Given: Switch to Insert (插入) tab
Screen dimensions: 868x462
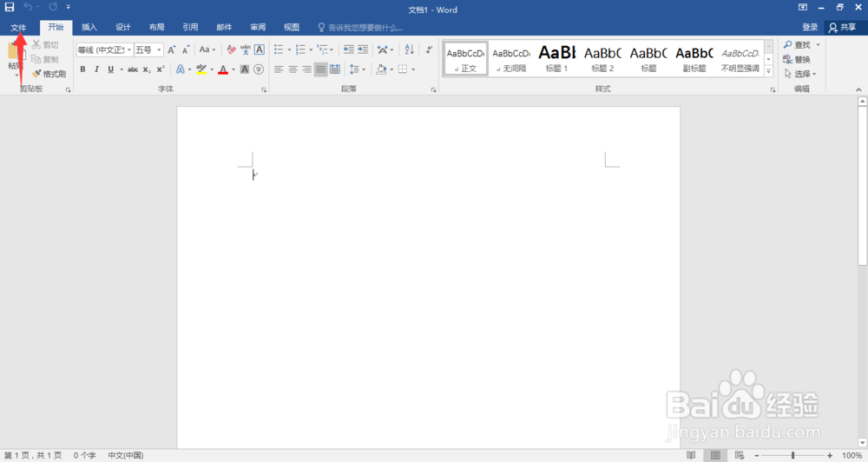Looking at the screenshot, I should point(89,27).
